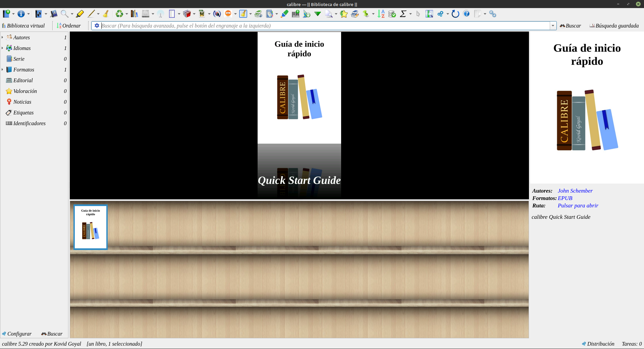Viewport: 644px width, 349px height.
Task: Click the yellow highlighter toolbar icon
Action: [x=80, y=14]
